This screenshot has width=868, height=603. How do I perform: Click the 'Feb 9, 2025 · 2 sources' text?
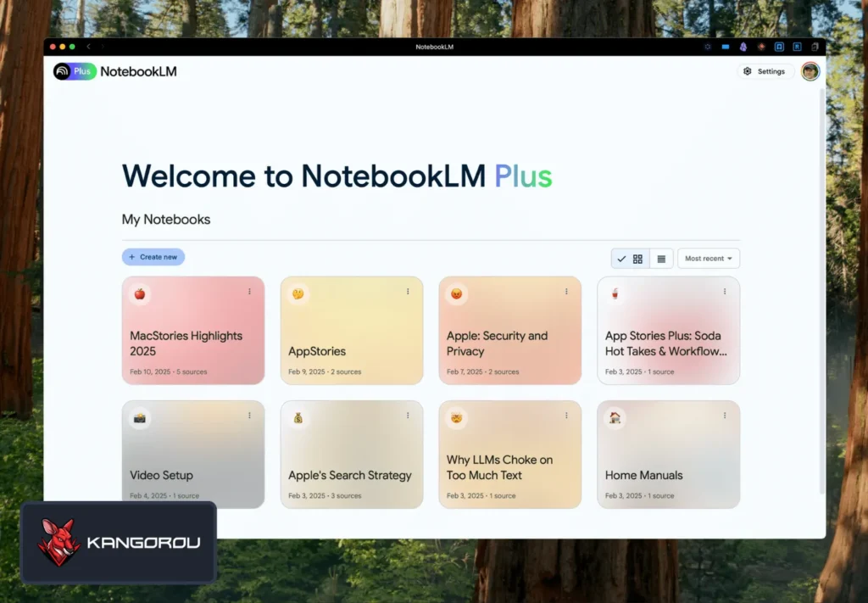(x=325, y=371)
